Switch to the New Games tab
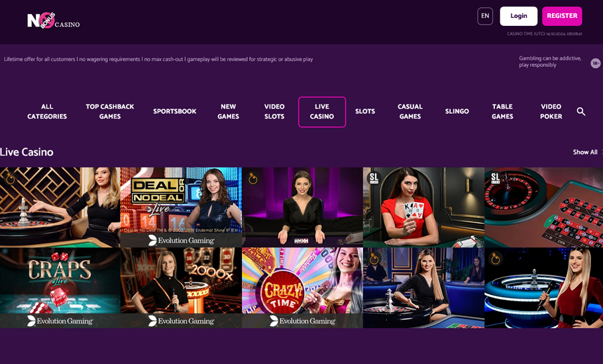This screenshot has width=603, height=364. coord(228,111)
